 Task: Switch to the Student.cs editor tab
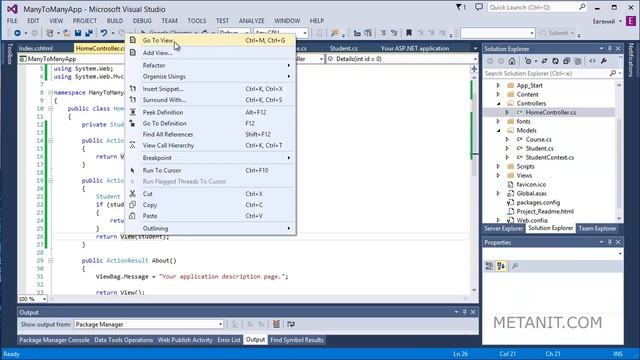(x=344, y=48)
